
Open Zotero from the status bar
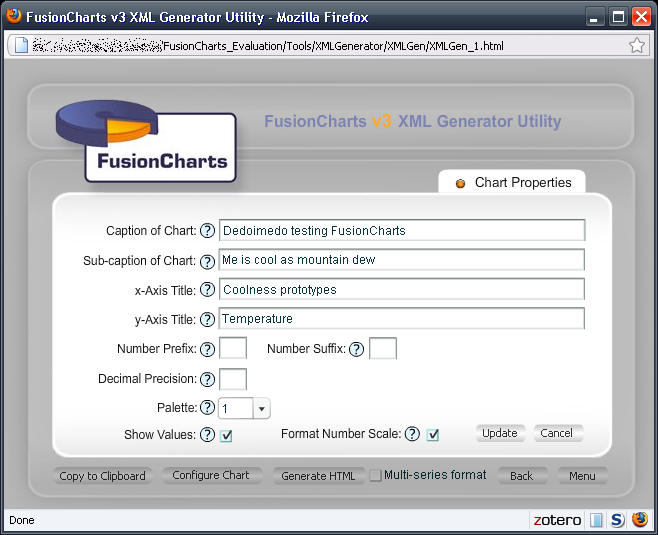click(x=557, y=520)
